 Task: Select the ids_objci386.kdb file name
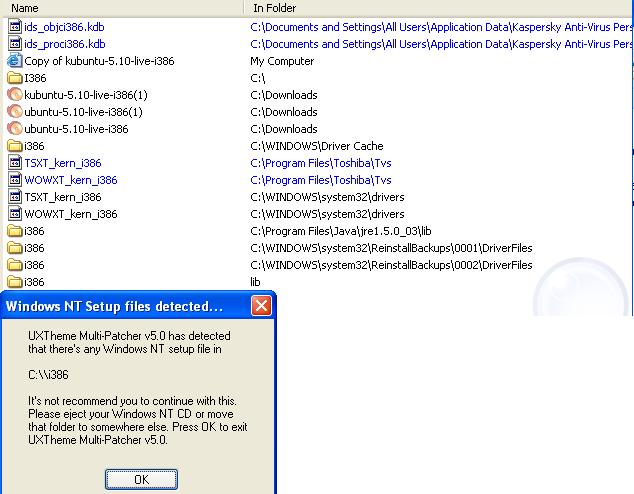[64, 27]
